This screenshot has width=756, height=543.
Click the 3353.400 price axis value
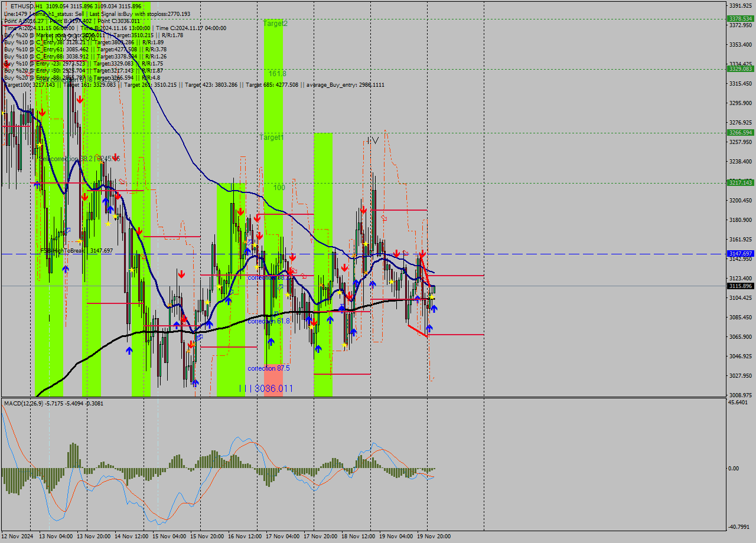click(741, 44)
